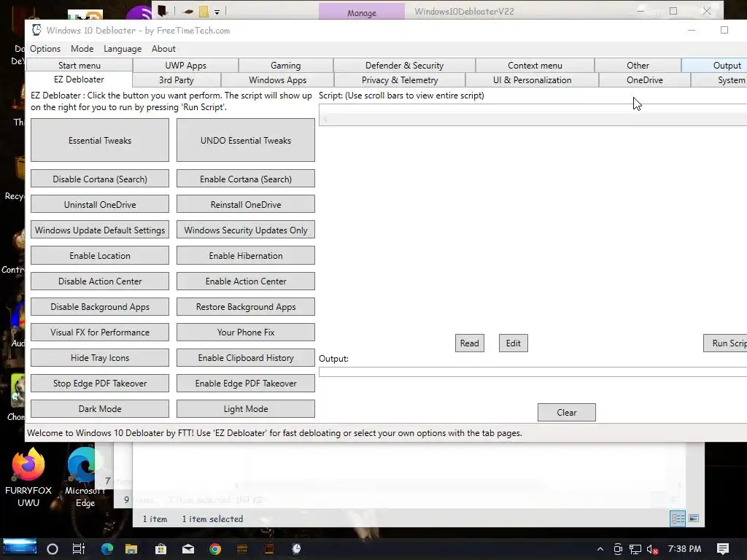Image resolution: width=747 pixels, height=560 pixels.
Task: Open the Manage ribbon tab in Explorer window
Action: pyautogui.click(x=362, y=12)
